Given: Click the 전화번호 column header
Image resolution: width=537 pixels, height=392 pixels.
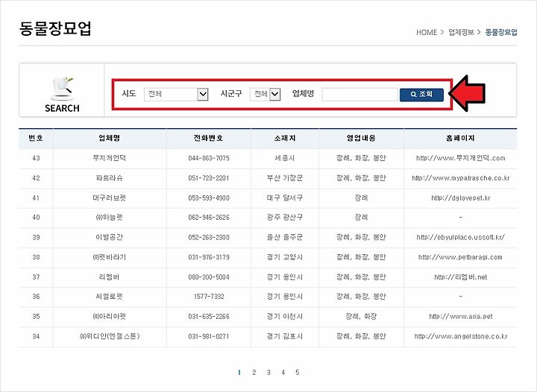Looking at the screenshot, I should point(208,138).
